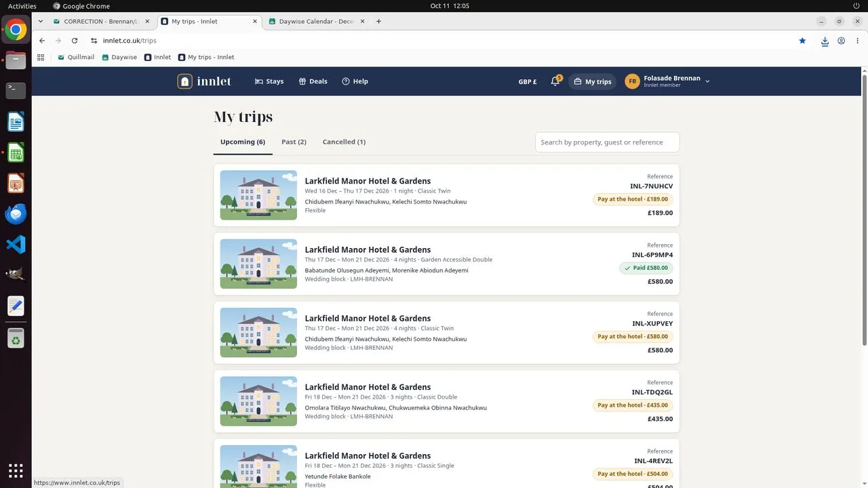Open a new browser tab

pos(378,21)
